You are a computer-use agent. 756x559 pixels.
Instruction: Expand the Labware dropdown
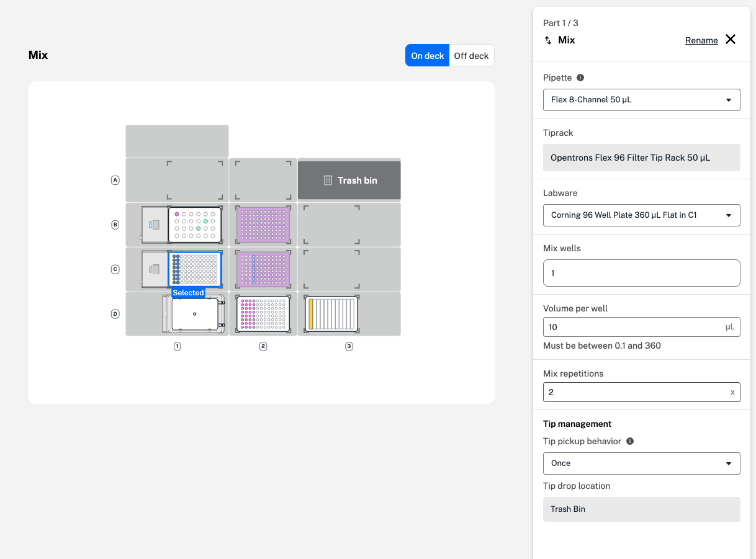(x=641, y=215)
